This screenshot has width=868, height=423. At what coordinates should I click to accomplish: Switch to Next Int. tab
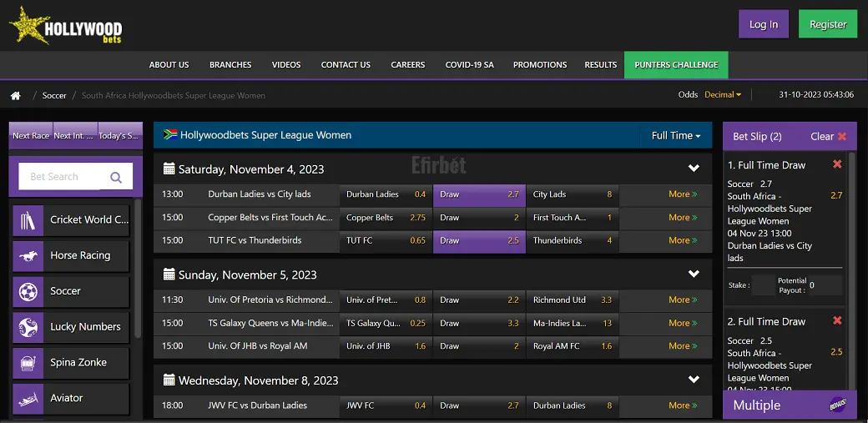coord(75,136)
